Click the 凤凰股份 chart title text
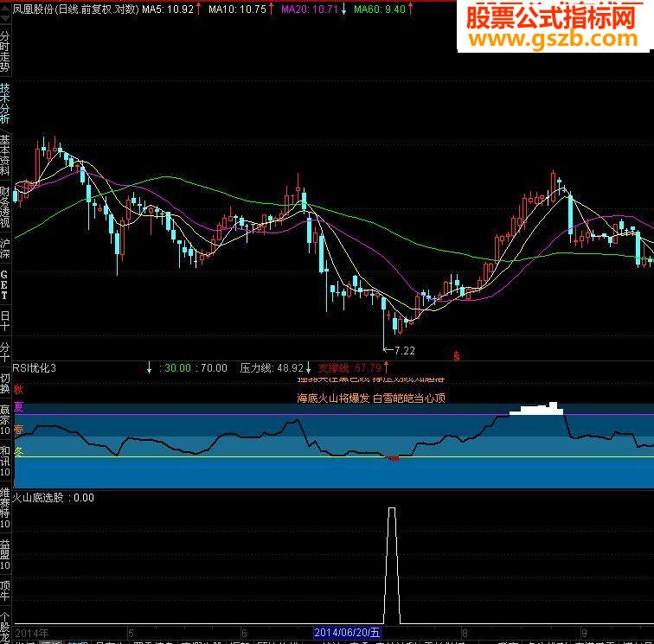The width and height of the screenshot is (654, 644). [x=75, y=9]
